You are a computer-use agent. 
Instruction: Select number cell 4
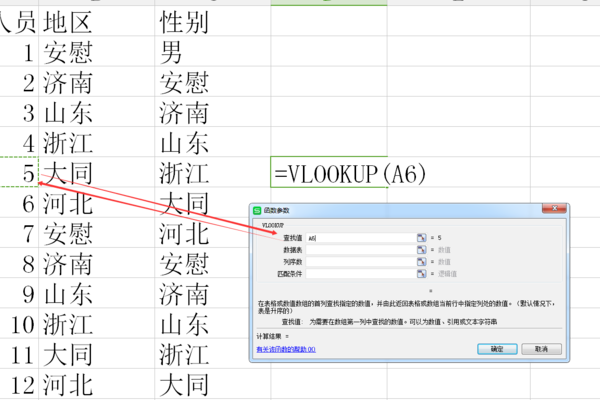pos(19,142)
